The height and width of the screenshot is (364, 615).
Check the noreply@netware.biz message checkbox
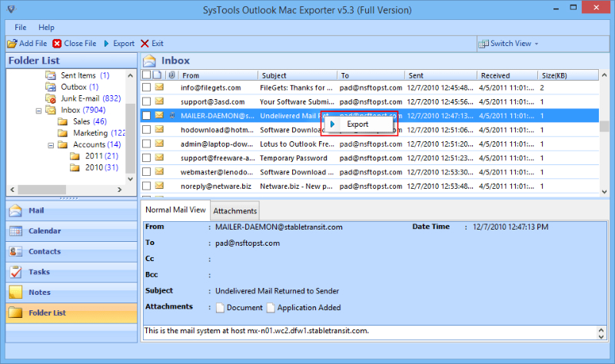146,186
